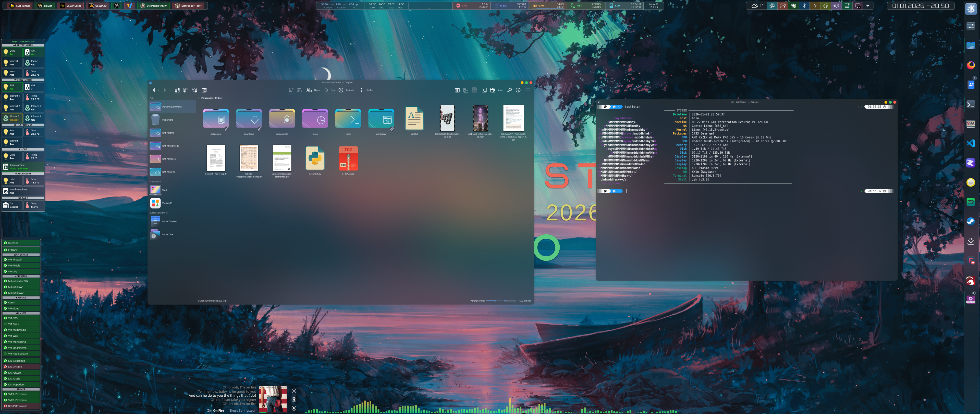Viewport: 980px width, 414px height.
Task: Open split view in Dolphin's toolbar
Action: click(457, 90)
